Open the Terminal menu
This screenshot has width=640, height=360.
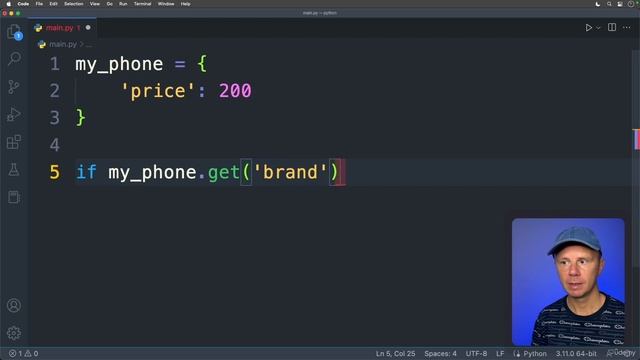pos(142,4)
